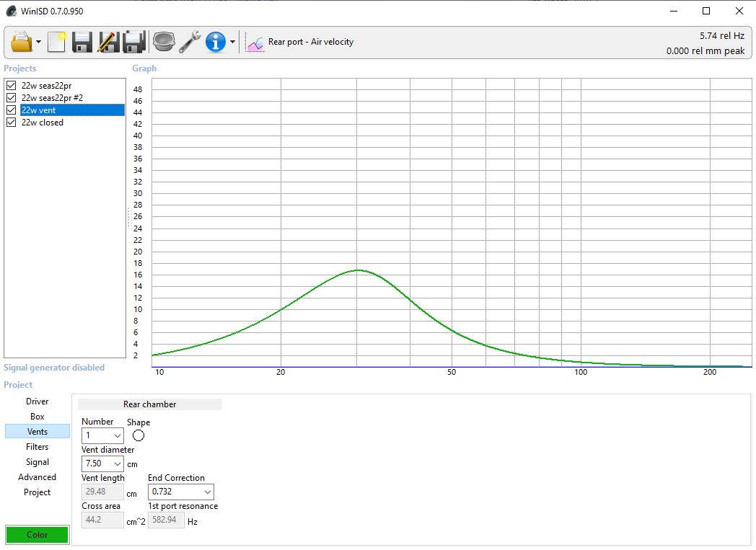Click the Vent length 29.48 field
This screenshot has width=756, height=550.
pyautogui.click(x=102, y=492)
